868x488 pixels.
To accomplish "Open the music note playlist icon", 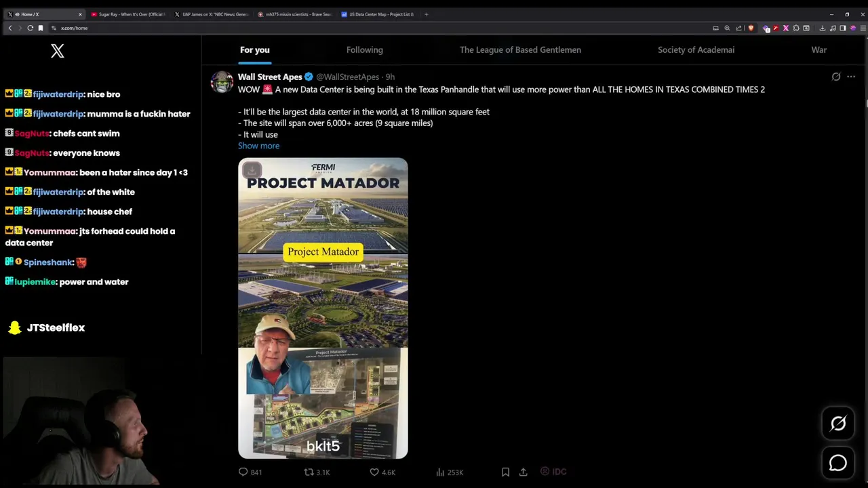I will pos(833,28).
